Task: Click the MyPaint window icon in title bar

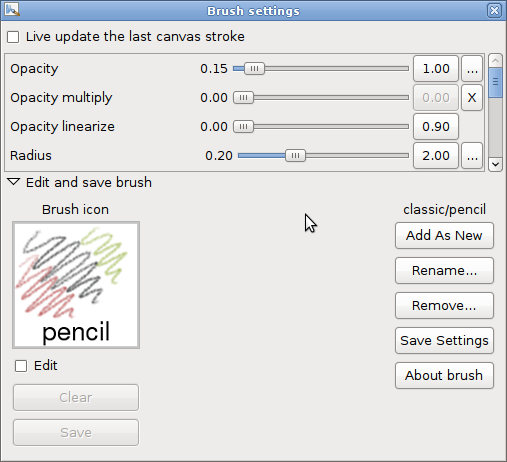Action: click(12, 10)
